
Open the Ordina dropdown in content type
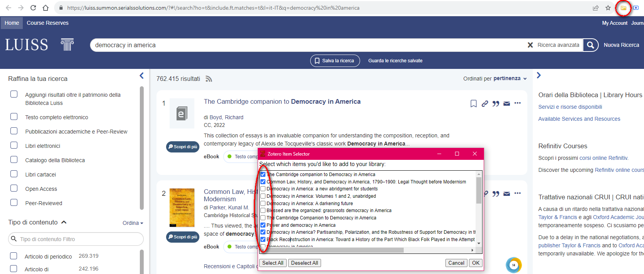133,223
